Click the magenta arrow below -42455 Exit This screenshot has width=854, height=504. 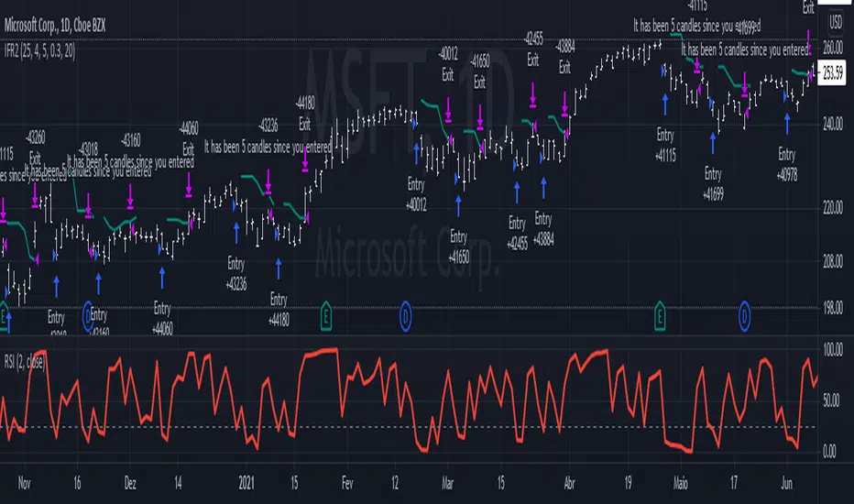click(x=532, y=94)
